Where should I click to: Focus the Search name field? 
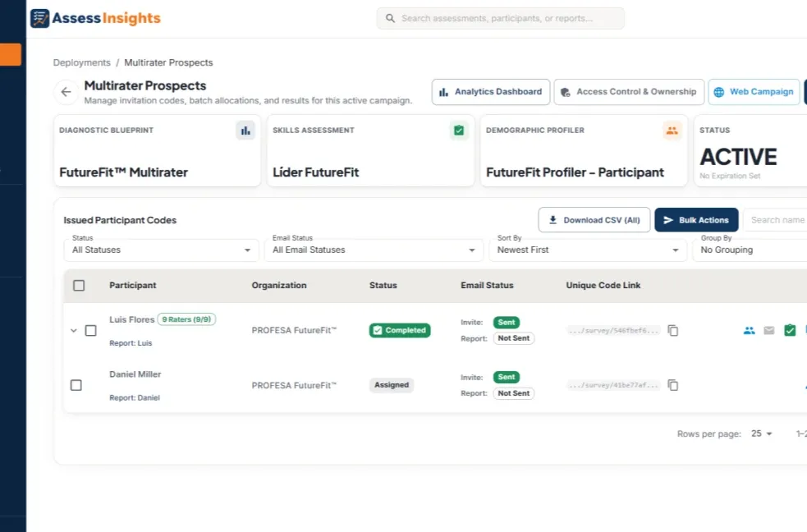[776, 220]
